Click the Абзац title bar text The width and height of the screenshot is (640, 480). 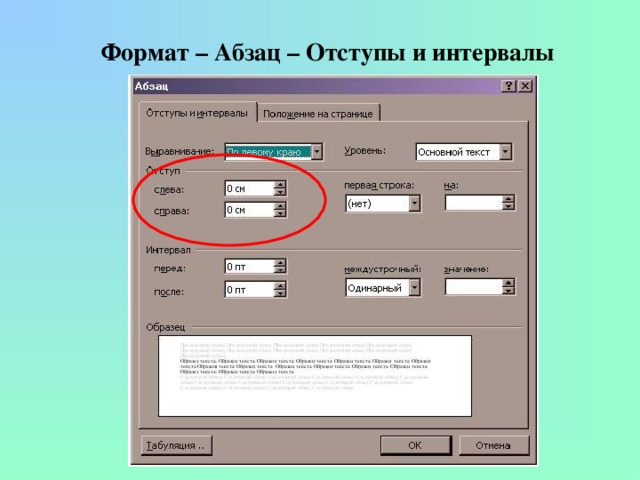pos(151,86)
